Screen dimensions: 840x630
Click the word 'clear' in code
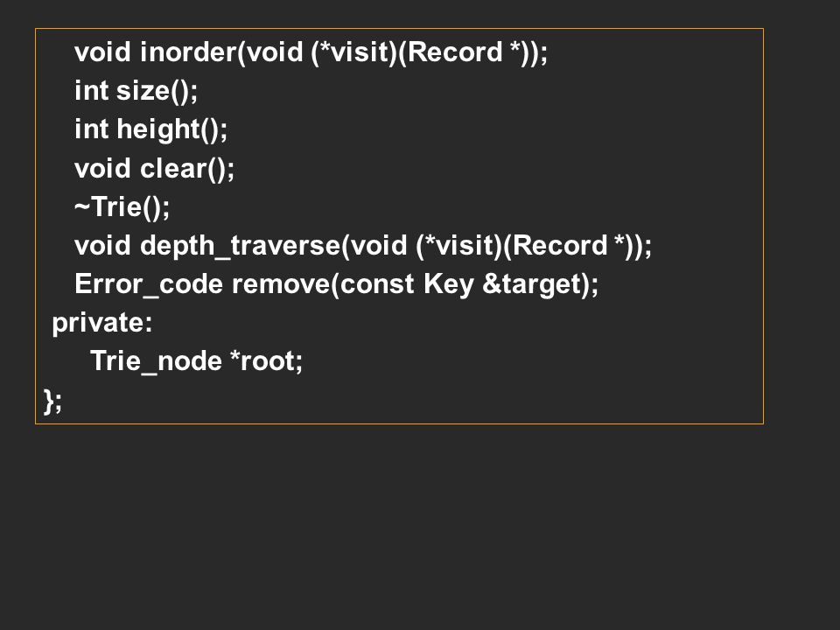173,169
